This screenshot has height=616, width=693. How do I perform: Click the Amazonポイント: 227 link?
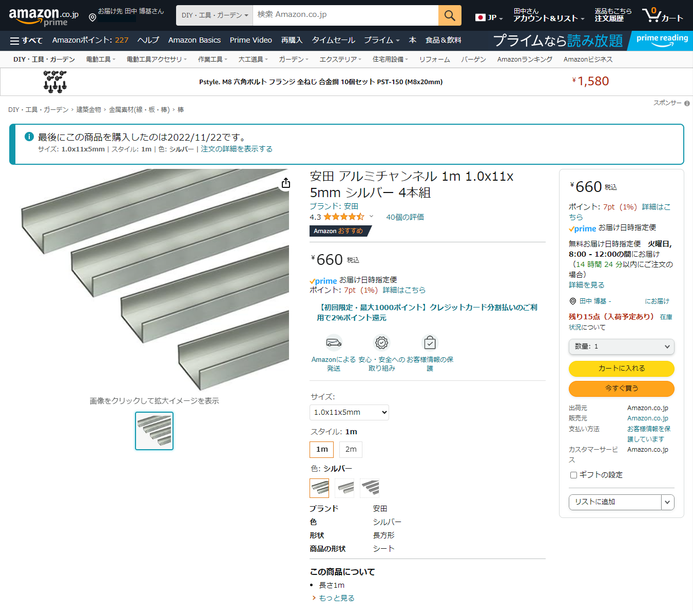(x=90, y=40)
